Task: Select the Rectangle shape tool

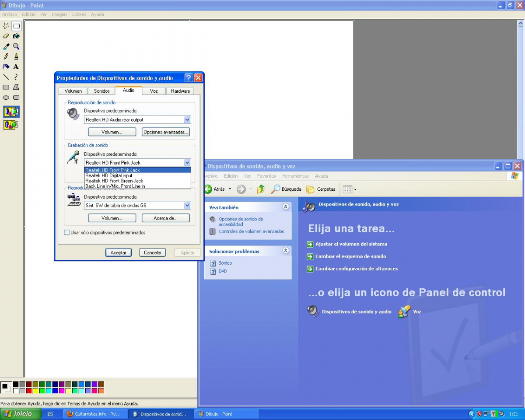Action: coord(6,87)
